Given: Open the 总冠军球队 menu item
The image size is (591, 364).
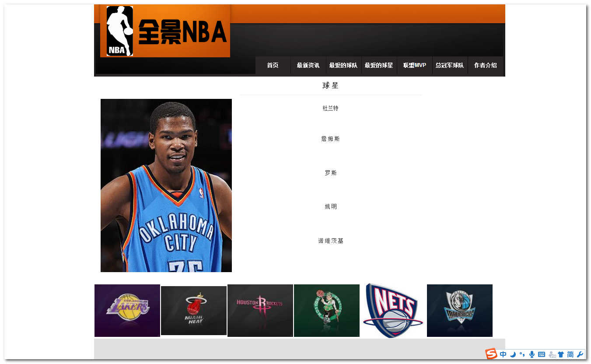Looking at the screenshot, I should click(x=450, y=65).
